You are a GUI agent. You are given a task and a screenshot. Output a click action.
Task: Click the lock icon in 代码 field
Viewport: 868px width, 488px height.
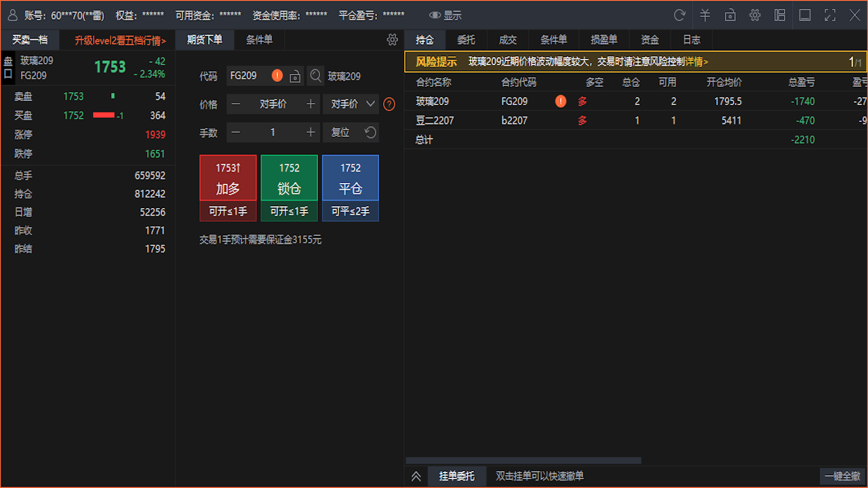(295, 76)
